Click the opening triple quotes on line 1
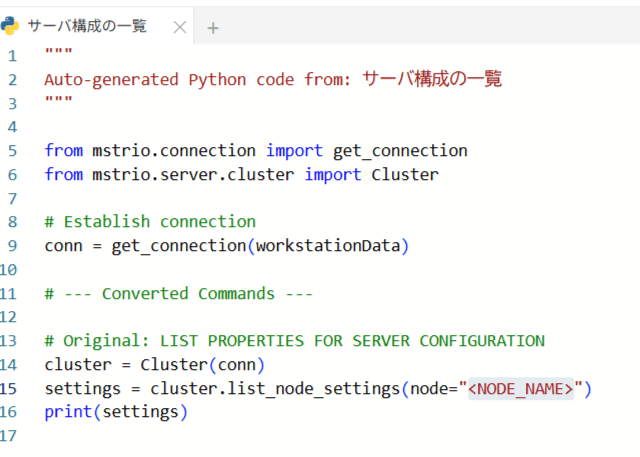This screenshot has width=640, height=457. [x=59, y=52]
